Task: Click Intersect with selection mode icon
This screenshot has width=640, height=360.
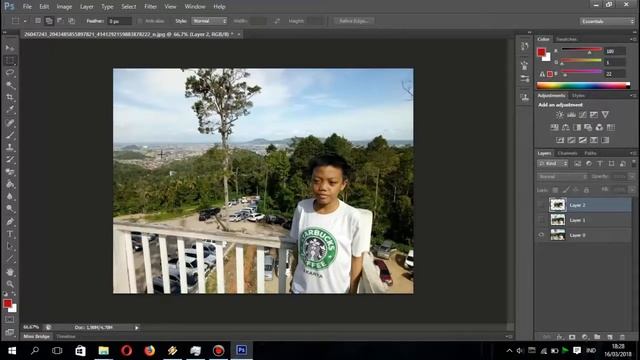Action: 71,21
